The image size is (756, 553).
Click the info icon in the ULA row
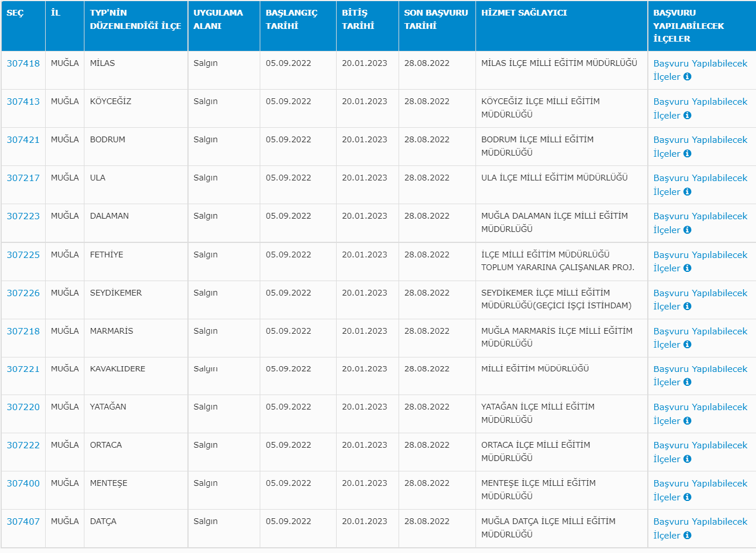[687, 191]
